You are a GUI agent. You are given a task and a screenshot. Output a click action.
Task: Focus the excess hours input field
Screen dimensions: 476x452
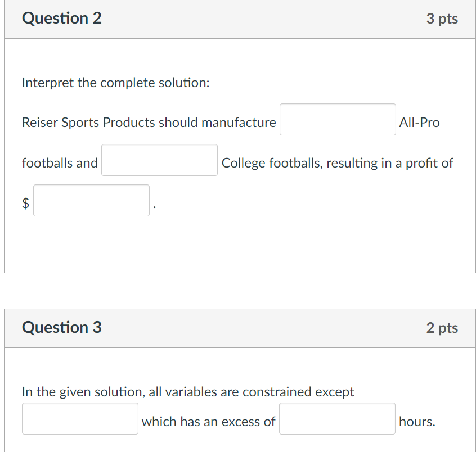(x=337, y=419)
